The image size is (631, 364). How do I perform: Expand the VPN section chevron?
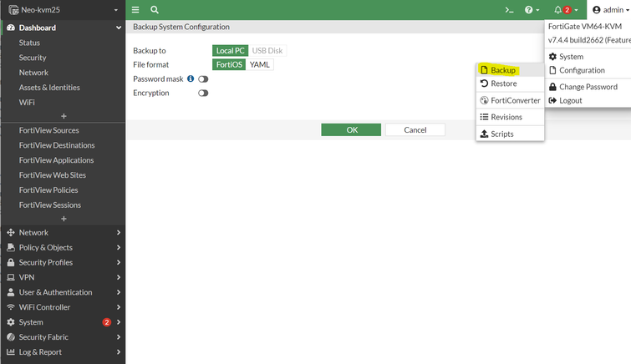click(x=119, y=277)
